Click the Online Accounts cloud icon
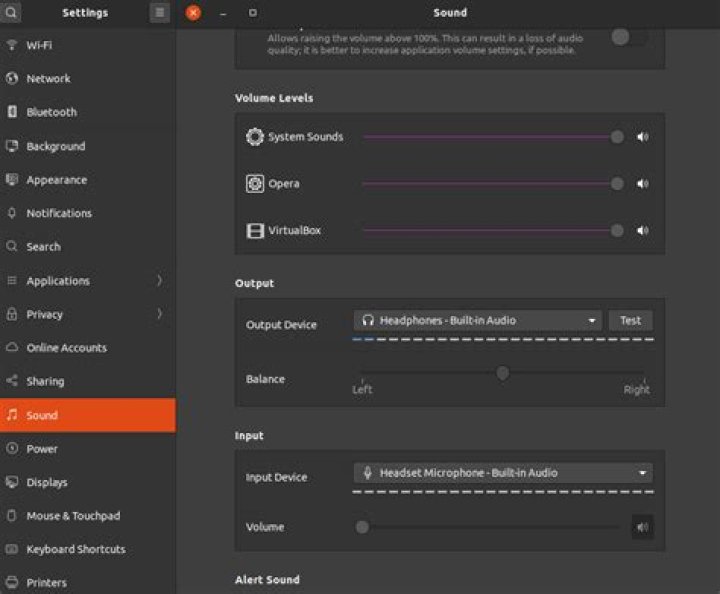 (x=12, y=347)
